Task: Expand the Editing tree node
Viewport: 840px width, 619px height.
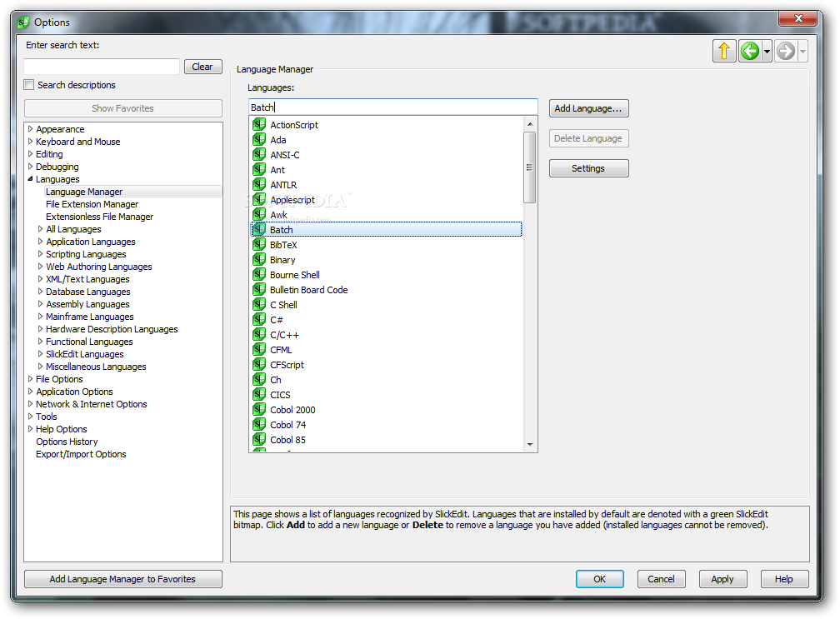Action: click(31, 153)
